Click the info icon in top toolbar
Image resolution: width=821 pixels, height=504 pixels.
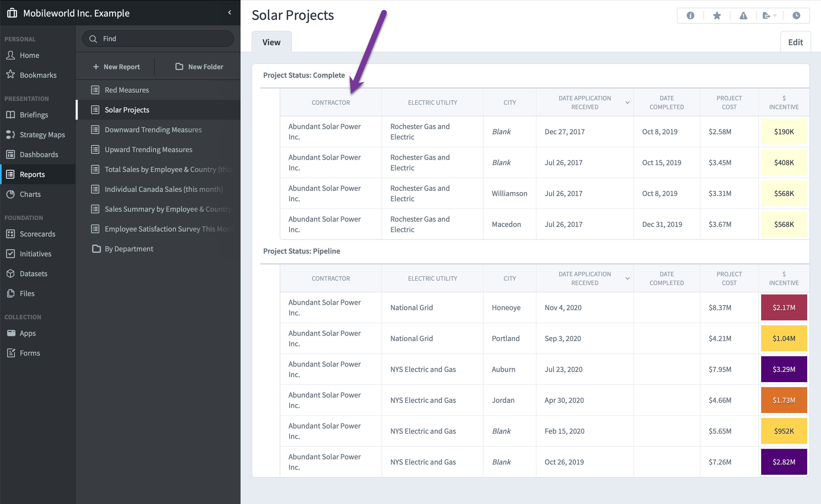[690, 15]
